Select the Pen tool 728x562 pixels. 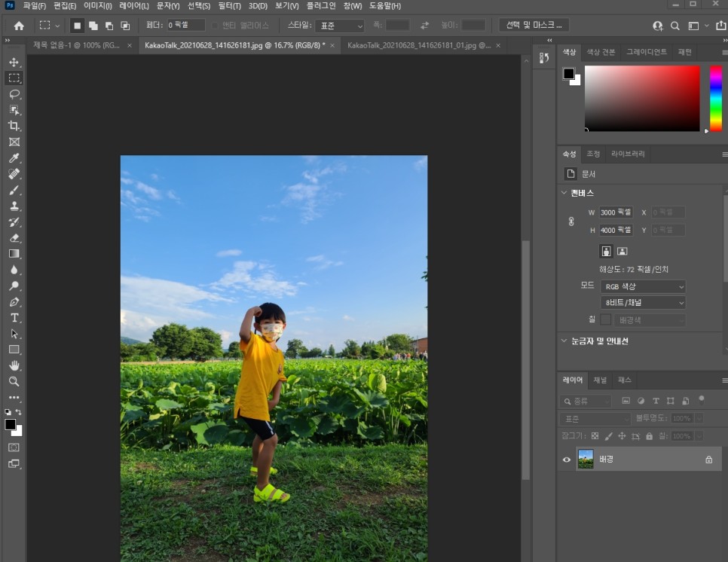tap(14, 301)
